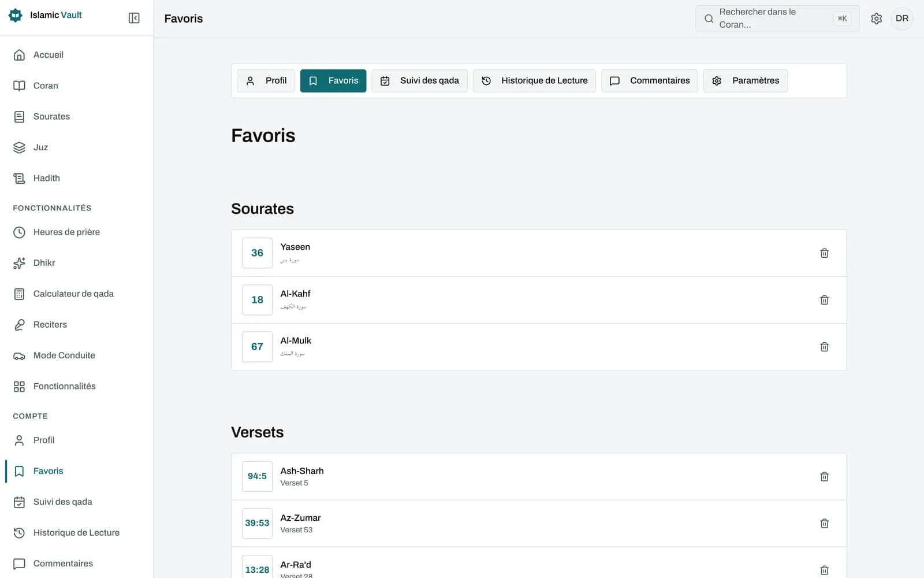Screen dimensions: 924x578
Task: Open verse 94:5 badge
Action: point(257,476)
